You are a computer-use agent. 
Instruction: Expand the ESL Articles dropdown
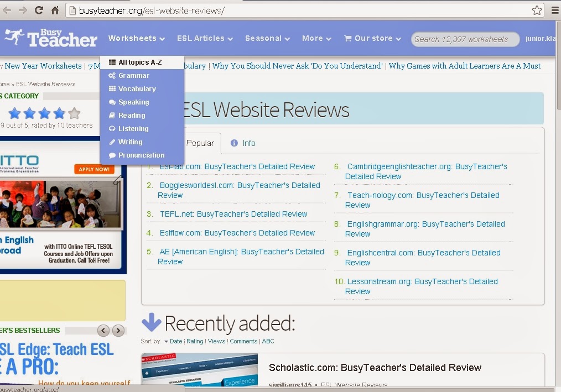(x=205, y=38)
